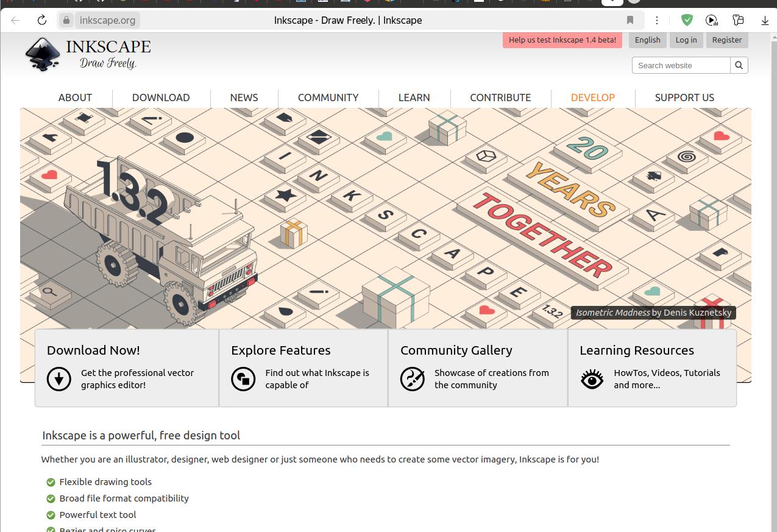This screenshot has height=532, width=777.
Task: Click 'Find out what Inkscape is capable of'
Action: tap(317, 379)
